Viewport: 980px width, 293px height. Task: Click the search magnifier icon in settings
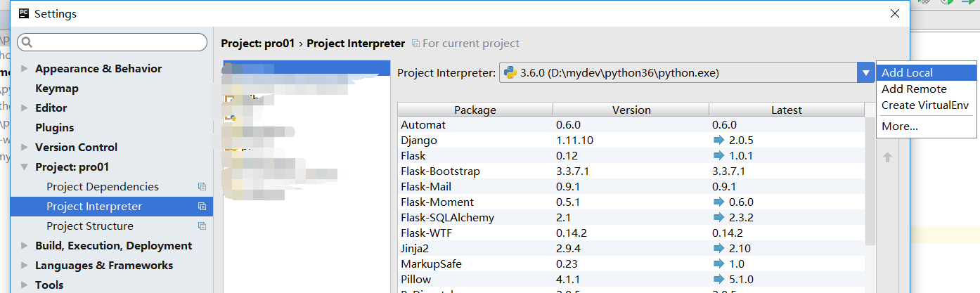tap(27, 43)
